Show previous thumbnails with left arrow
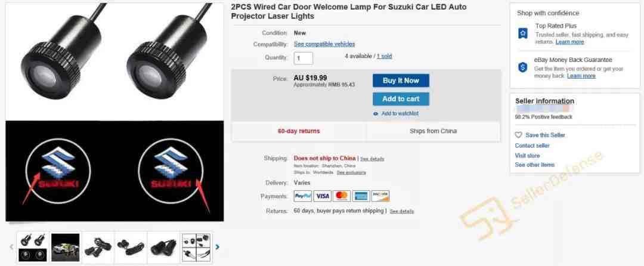The image size is (644, 266). click(11, 247)
